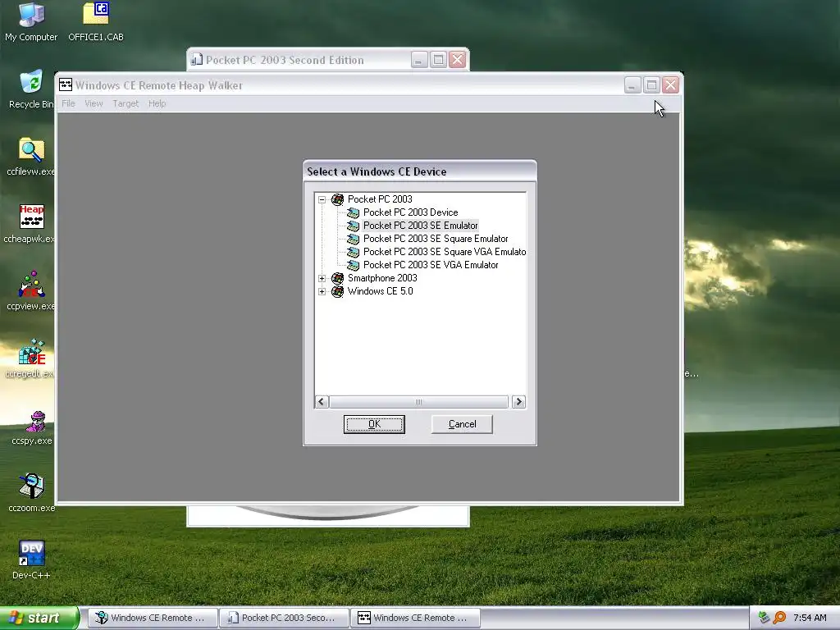
Task: Click the Pocket PC 2003 Second Edition window icon
Action: 197,59
